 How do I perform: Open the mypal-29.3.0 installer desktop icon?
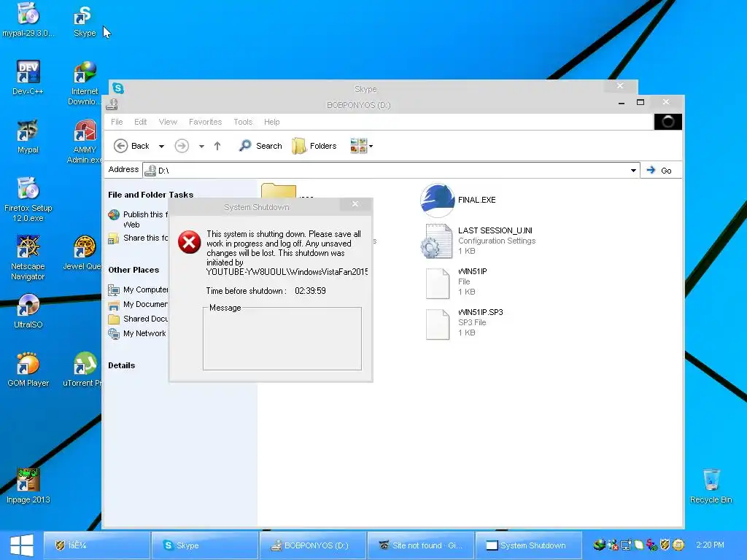click(x=28, y=19)
